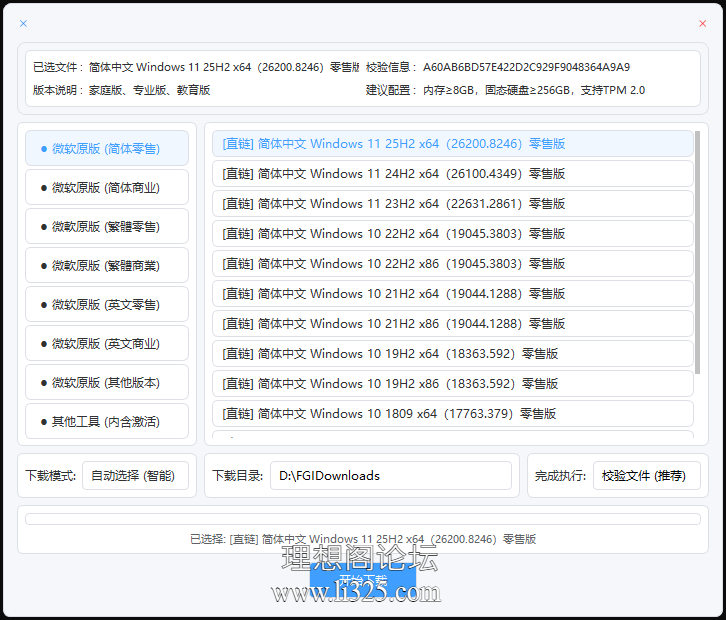
Task: Click the empty download progress bar
Action: (363, 519)
